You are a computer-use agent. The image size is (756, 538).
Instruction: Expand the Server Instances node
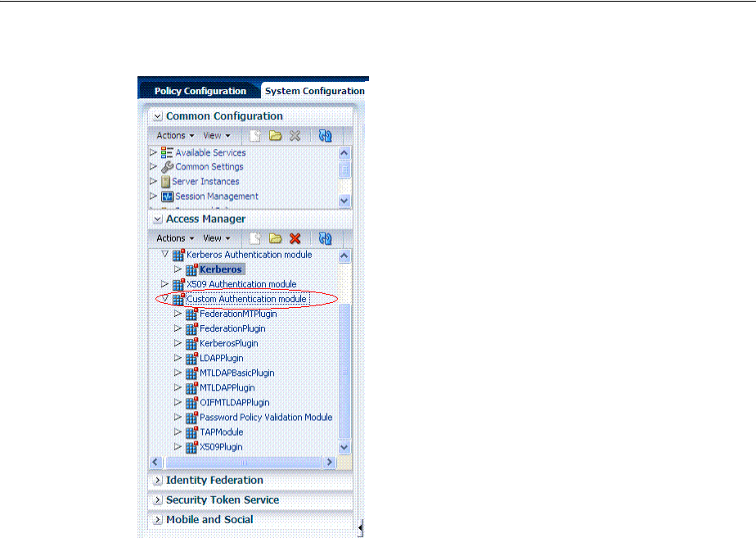click(x=153, y=182)
